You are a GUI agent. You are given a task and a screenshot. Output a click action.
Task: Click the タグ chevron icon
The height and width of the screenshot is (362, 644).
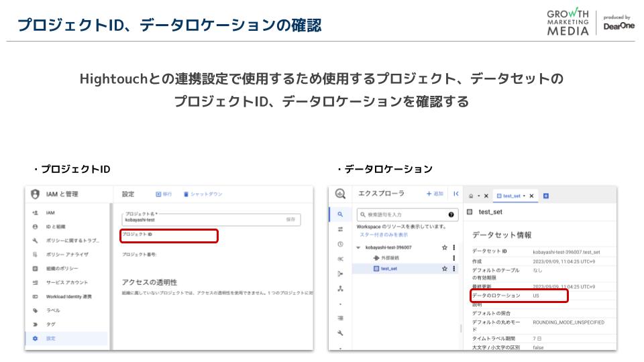36,324
